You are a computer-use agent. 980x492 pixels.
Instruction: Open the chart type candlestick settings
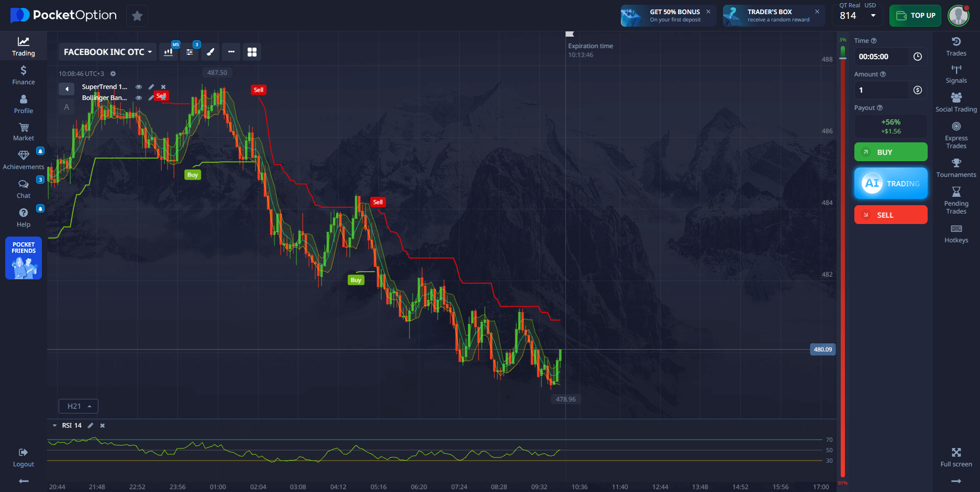pos(169,52)
